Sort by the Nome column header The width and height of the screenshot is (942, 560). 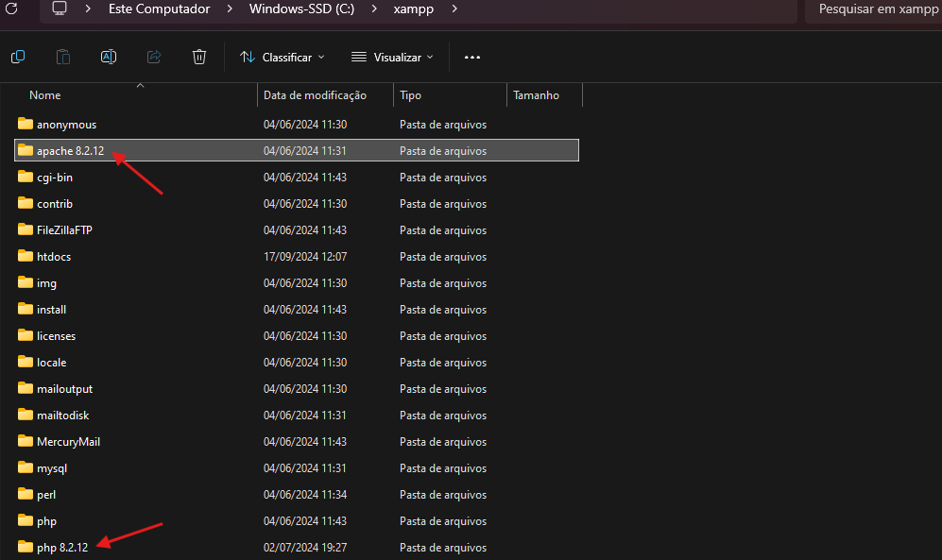pos(45,95)
